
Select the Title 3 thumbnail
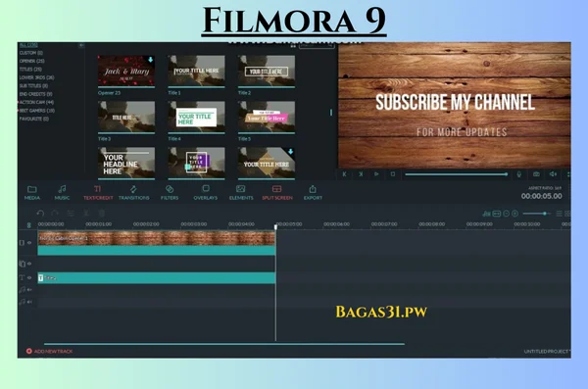[x=126, y=117]
